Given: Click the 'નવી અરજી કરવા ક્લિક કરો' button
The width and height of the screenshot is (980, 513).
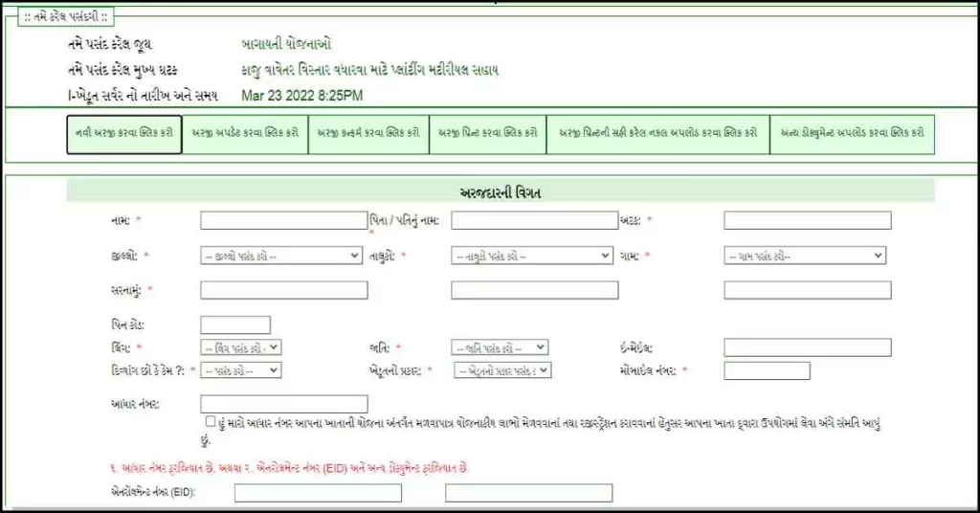Looking at the screenshot, I should point(124,134).
